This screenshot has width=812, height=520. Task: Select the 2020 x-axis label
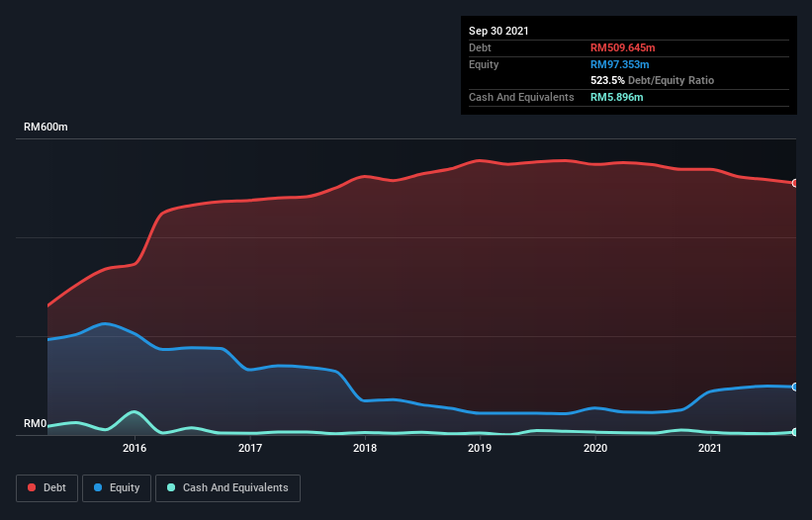(x=595, y=448)
